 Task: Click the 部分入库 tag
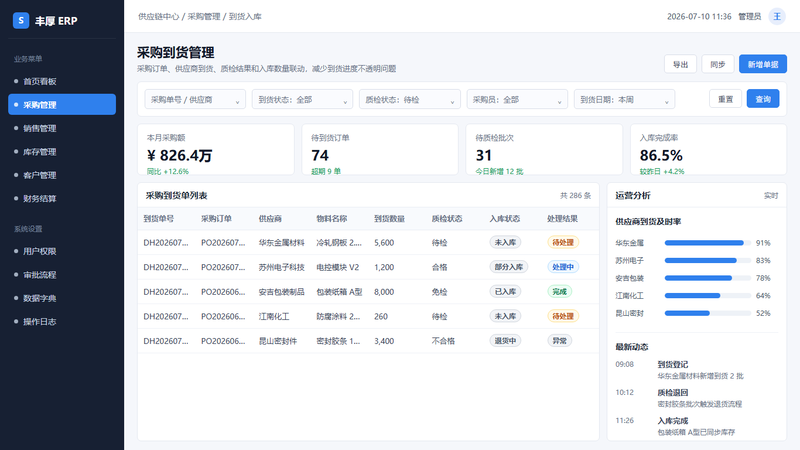[x=509, y=267]
